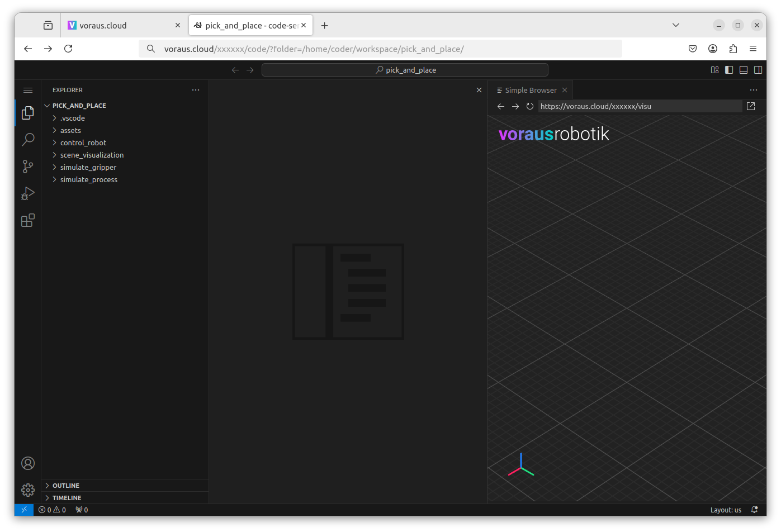Image resolution: width=781 pixels, height=532 pixels.
Task: Open the Pocket save button
Action: 693,49
